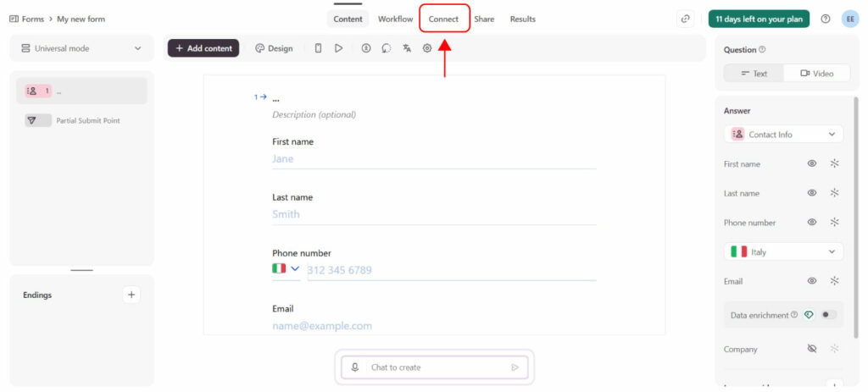The image size is (868, 392).
Task: Hide the Last name field
Action: tap(812, 193)
